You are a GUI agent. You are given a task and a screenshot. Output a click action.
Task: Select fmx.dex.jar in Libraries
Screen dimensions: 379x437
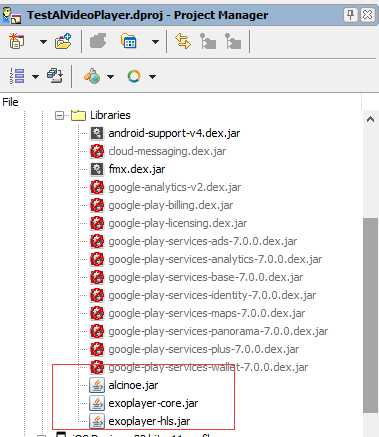137,169
